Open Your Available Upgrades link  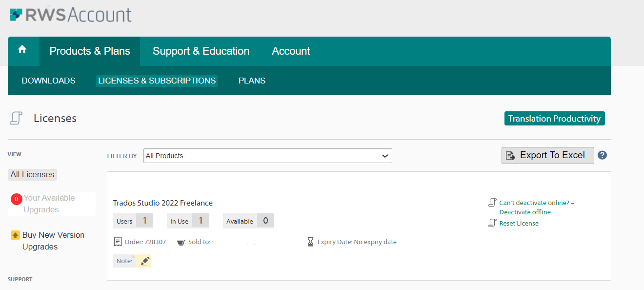pyautogui.click(x=49, y=204)
